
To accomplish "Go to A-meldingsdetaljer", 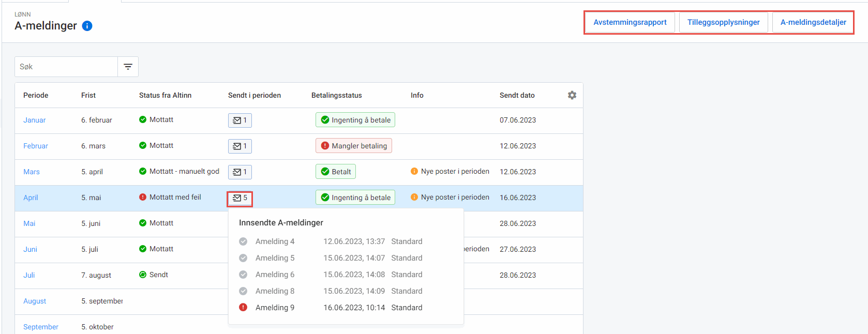I will click(813, 22).
